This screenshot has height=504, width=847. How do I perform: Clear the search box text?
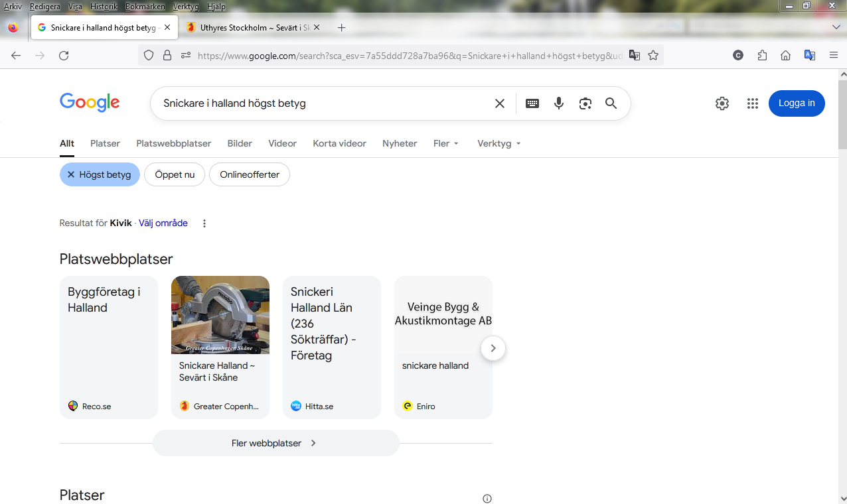tap(500, 103)
